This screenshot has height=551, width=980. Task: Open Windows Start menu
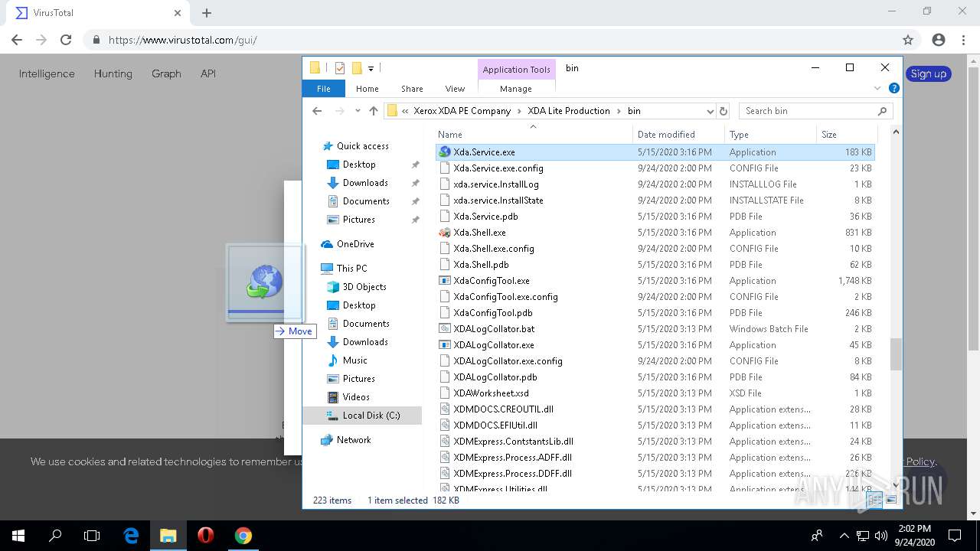coord(18,536)
